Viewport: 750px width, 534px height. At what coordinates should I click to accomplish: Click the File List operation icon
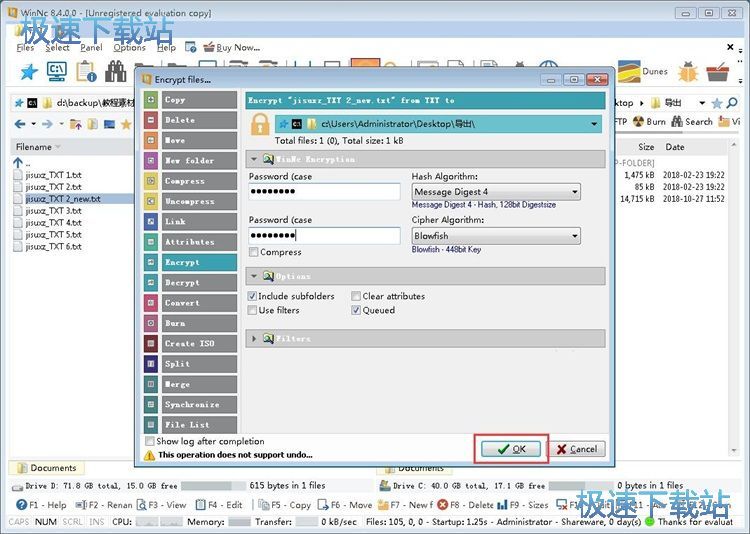tap(151, 425)
